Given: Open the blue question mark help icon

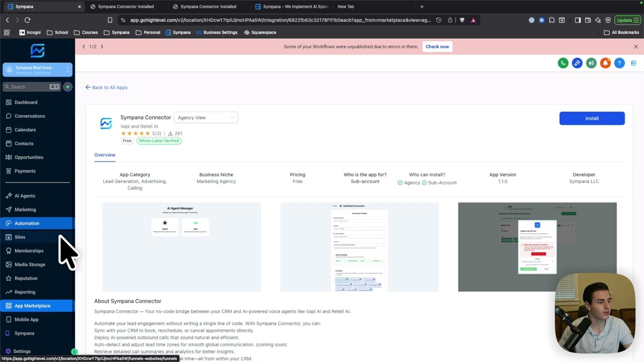Looking at the screenshot, I should click(619, 63).
